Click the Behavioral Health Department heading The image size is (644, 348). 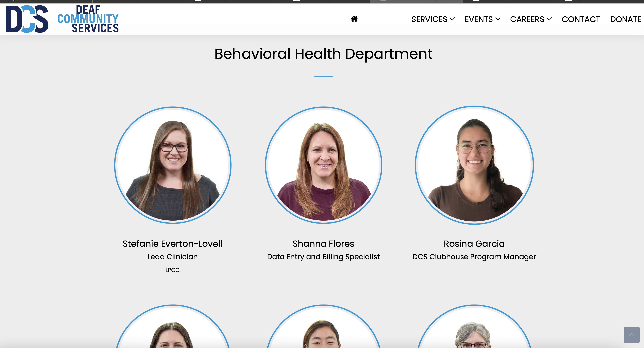click(323, 54)
